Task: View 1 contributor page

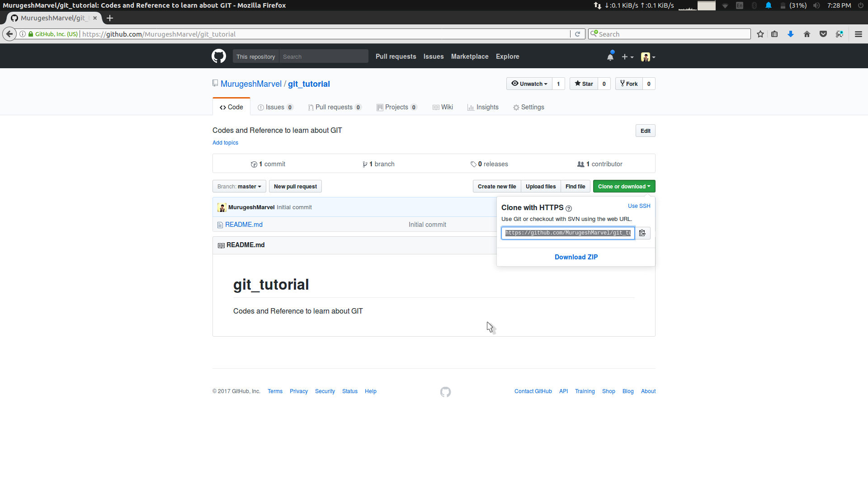Action: click(x=600, y=164)
